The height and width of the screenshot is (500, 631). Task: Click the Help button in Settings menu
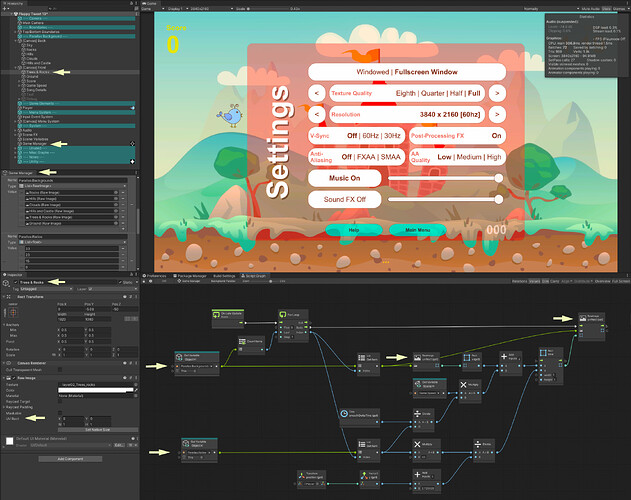(x=354, y=230)
